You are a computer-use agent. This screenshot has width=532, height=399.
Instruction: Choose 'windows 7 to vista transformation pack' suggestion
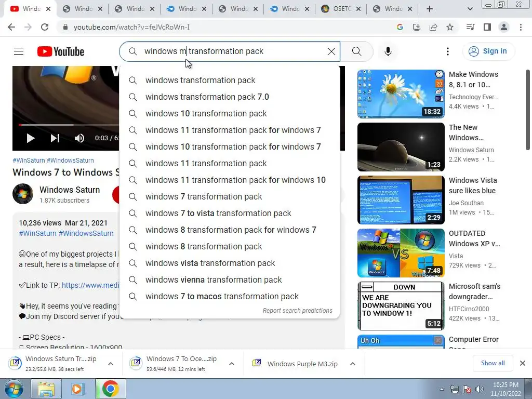[230, 214]
